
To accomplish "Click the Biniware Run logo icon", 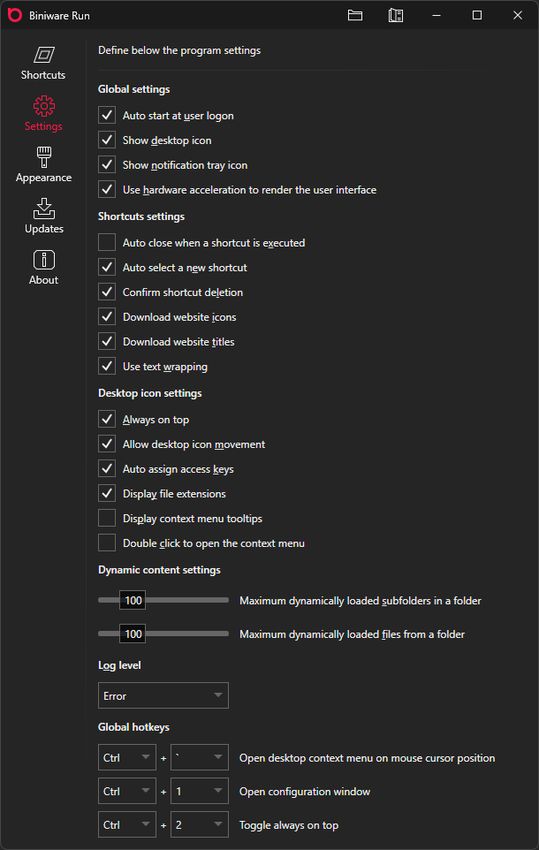I will (15, 15).
